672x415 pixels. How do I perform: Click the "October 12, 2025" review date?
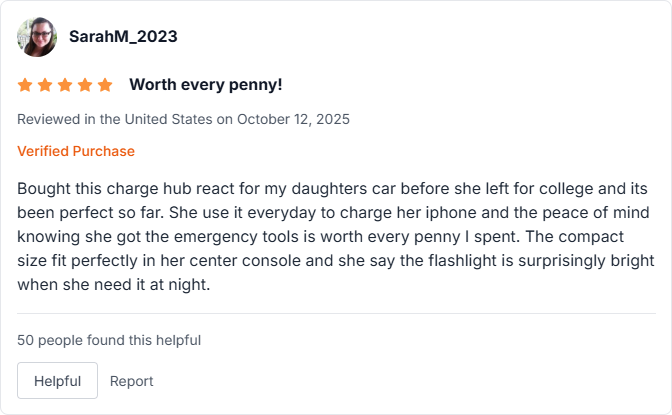coord(293,119)
